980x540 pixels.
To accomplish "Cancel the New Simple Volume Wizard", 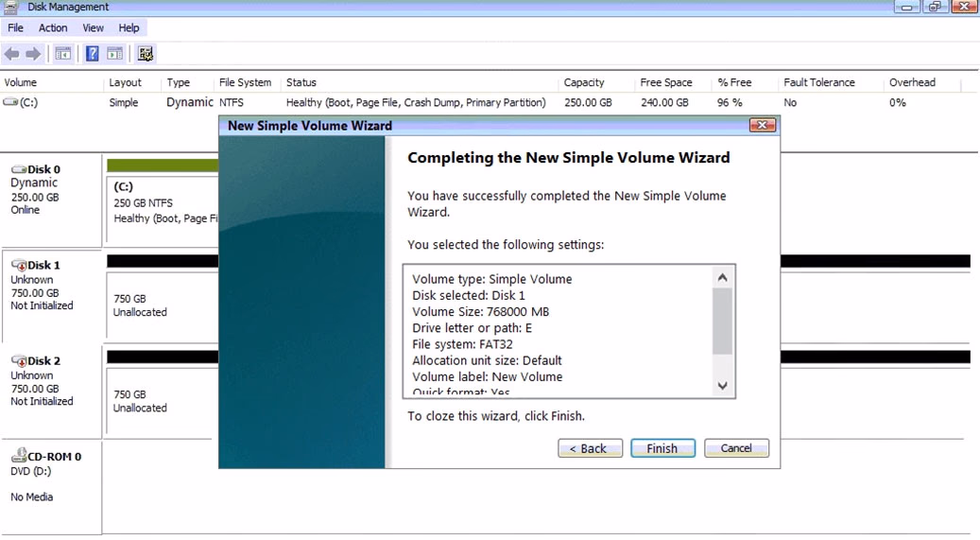I will pyautogui.click(x=736, y=448).
